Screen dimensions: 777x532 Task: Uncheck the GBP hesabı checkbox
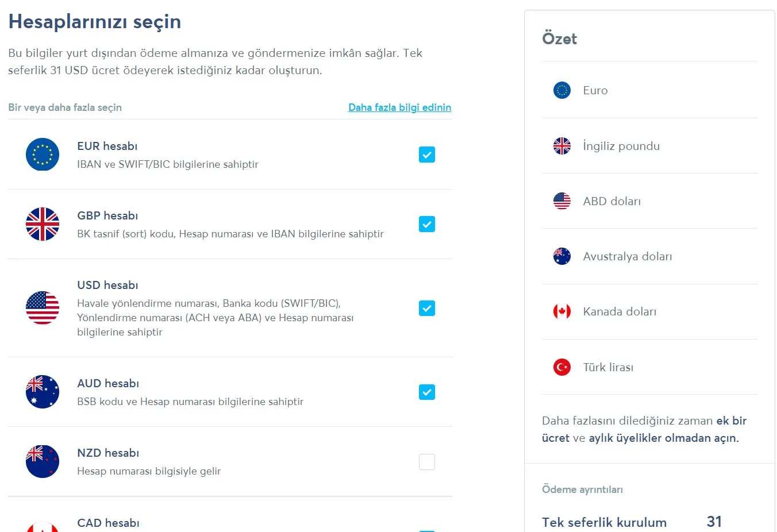426,224
